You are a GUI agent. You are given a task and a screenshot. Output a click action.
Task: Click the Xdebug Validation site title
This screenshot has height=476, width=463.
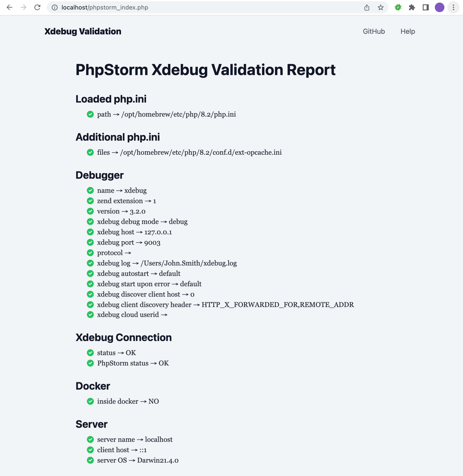click(x=83, y=31)
